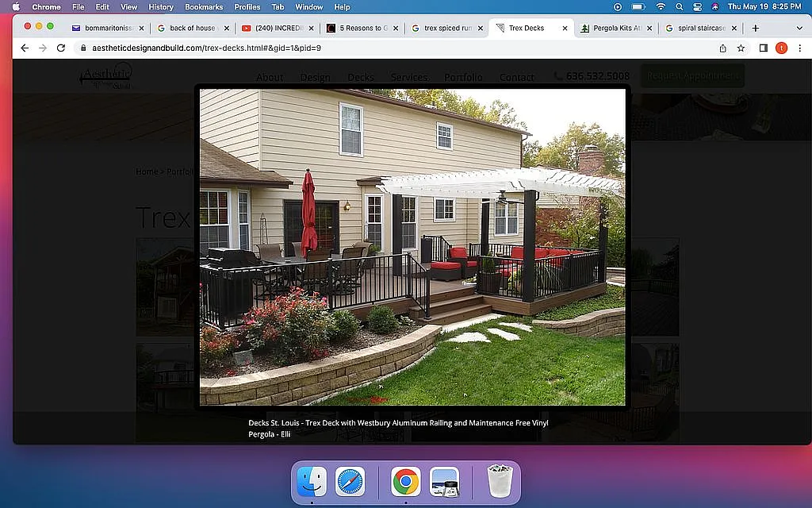Click the Request Appointment button
The width and height of the screenshot is (812, 508).
(x=692, y=75)
